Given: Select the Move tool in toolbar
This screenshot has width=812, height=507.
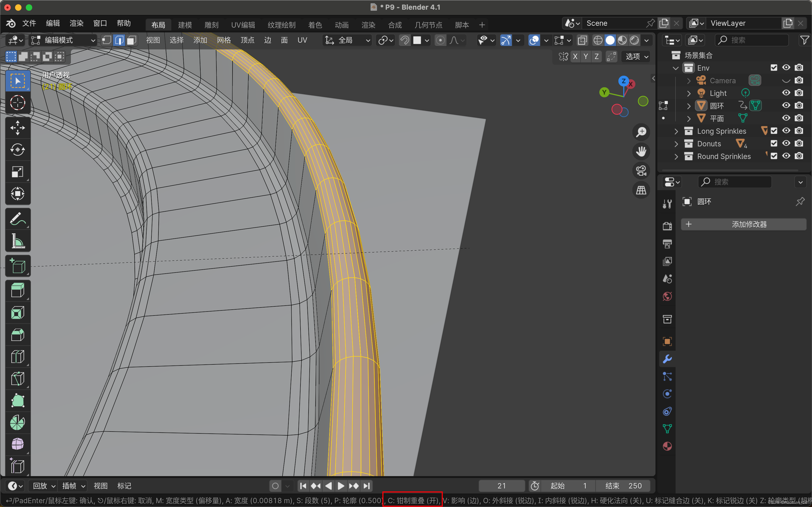Looking at the screenshot, I should (x=17, y=128).
